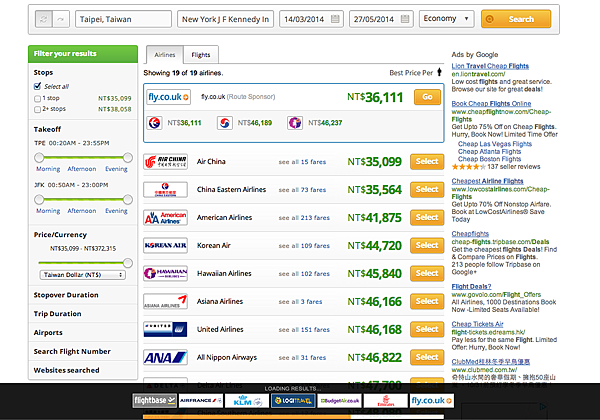This screenshot has height=420, width=600.
Task: Select China Eastern NT$36,111 fare icon
Action: (x=155, y=123)
